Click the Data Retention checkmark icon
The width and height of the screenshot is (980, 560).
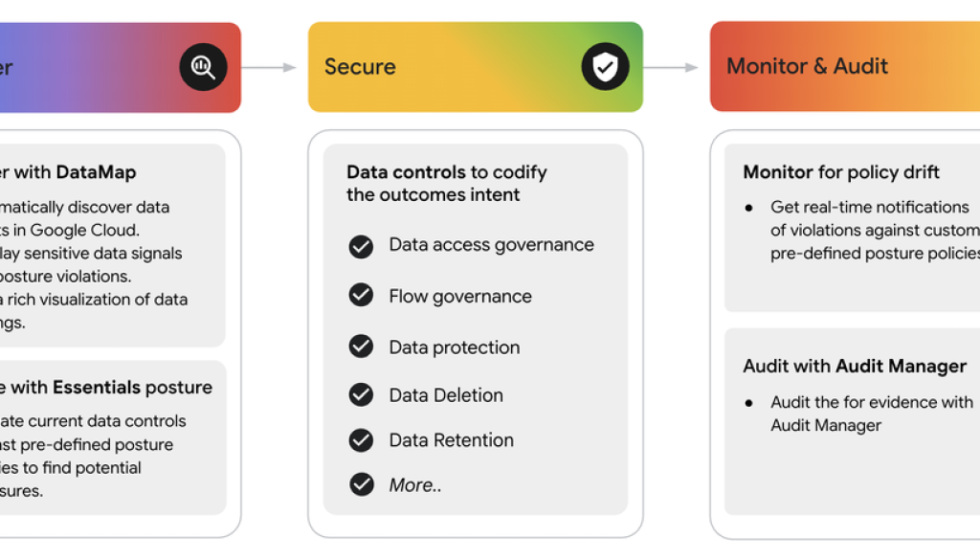(x=361, y=439)
